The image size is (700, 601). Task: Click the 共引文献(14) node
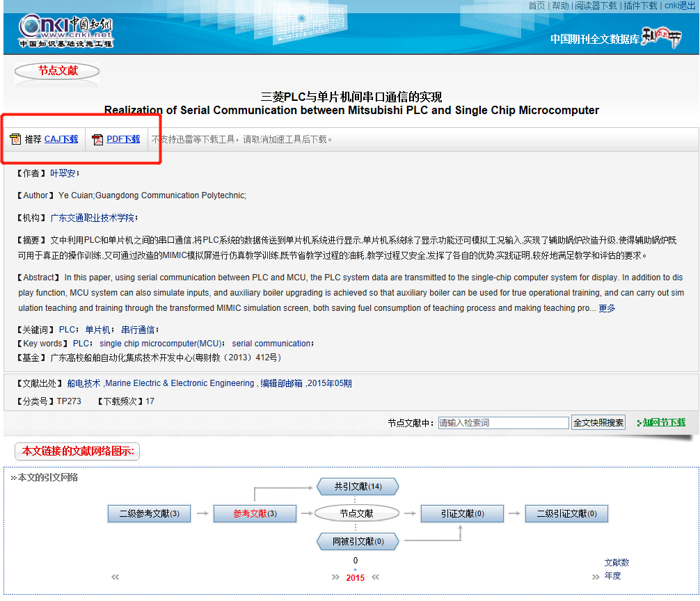(358, 487)
